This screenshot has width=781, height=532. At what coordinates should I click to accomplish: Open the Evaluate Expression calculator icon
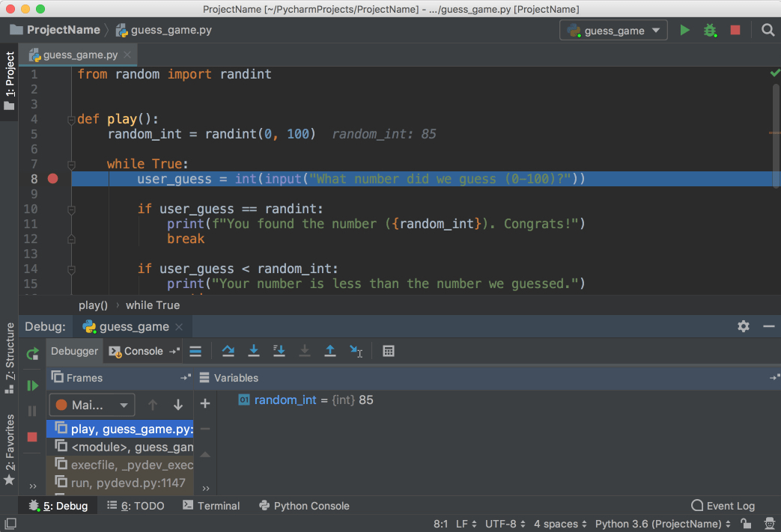(x=389, y=351)
